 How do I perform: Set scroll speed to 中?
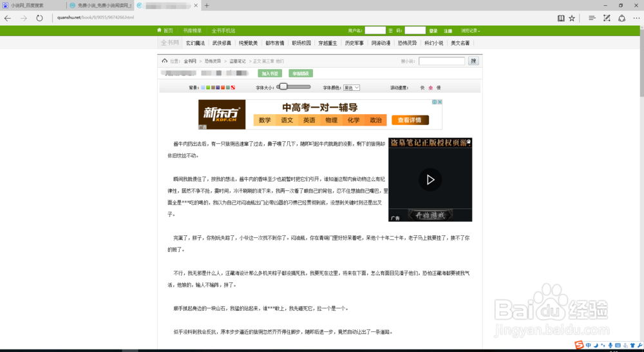430,88
